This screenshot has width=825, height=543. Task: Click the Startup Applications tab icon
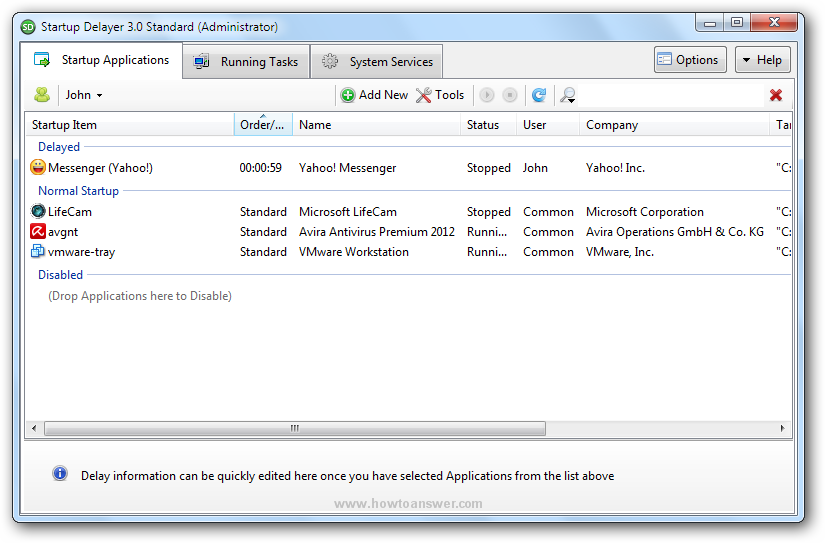42,59
